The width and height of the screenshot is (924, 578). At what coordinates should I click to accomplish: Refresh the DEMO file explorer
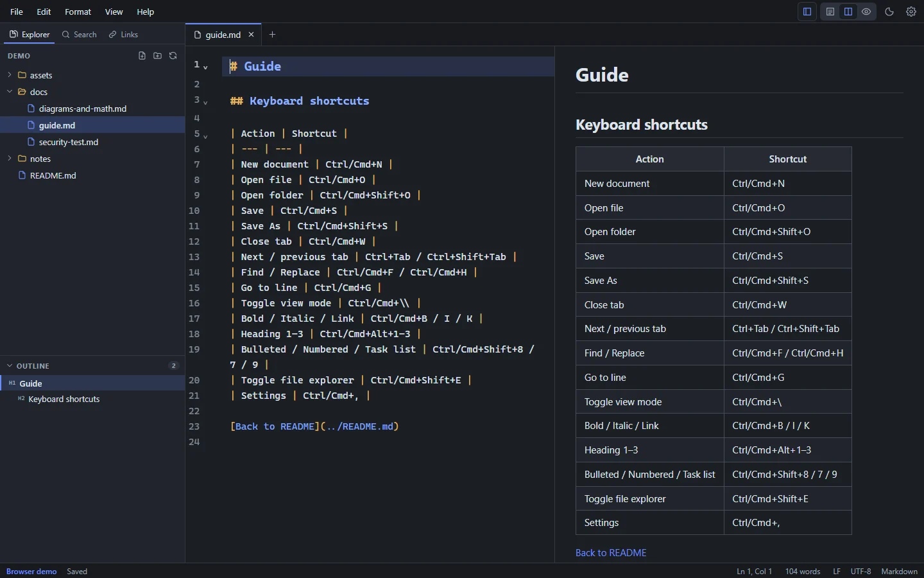[x=173, y=56]
